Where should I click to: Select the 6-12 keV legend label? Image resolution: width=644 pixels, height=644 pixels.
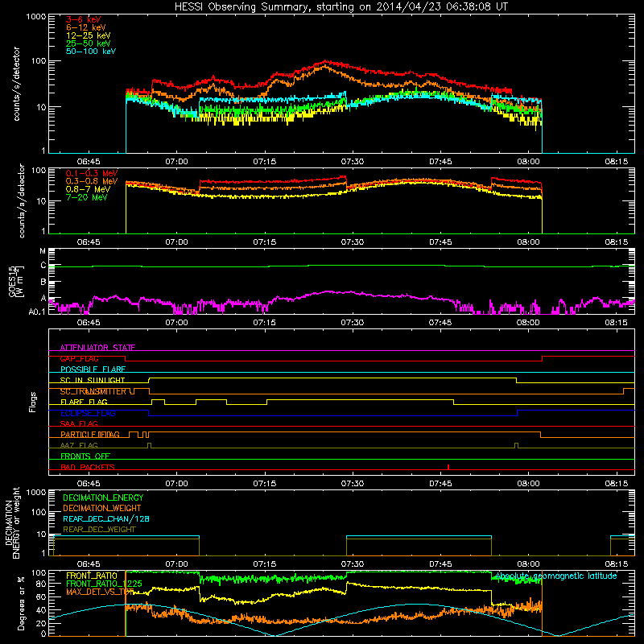coord(86,27)
